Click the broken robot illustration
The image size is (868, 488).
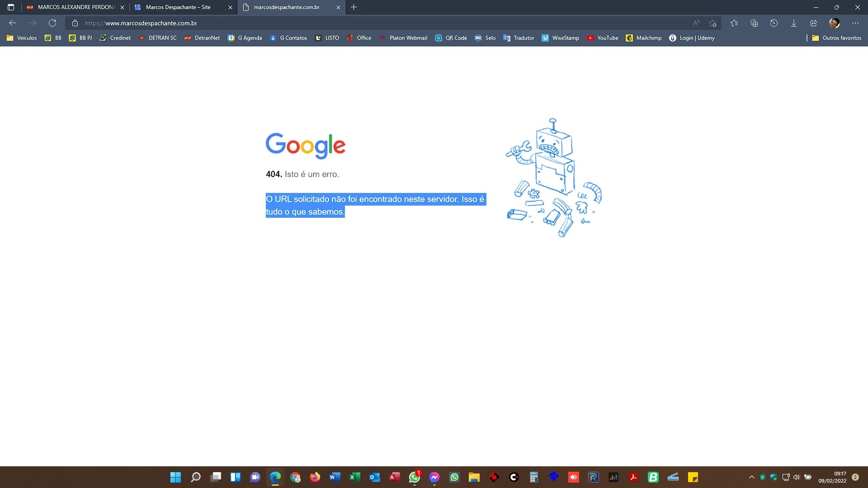pyautogui.click(x=554, y=177)
